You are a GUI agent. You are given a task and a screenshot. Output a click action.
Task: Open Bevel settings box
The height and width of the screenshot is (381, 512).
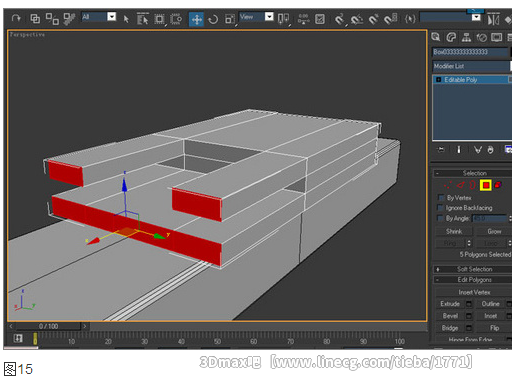[x=469, y=316]
